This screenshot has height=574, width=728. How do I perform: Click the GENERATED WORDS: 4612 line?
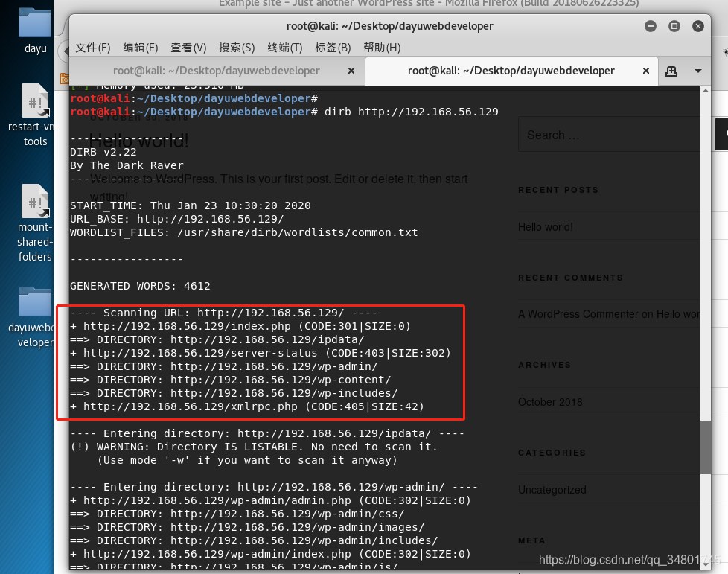coord(140,286)
